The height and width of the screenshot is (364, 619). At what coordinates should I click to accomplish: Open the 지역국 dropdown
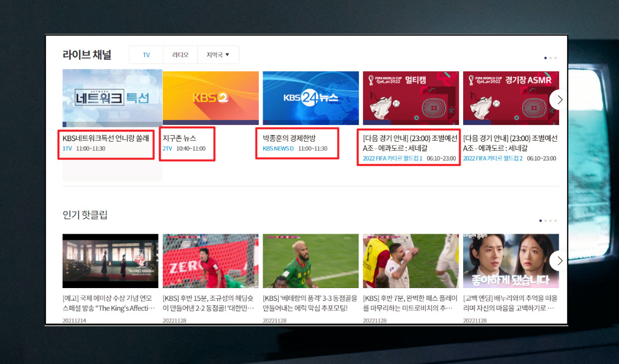[x=218, y=55]
